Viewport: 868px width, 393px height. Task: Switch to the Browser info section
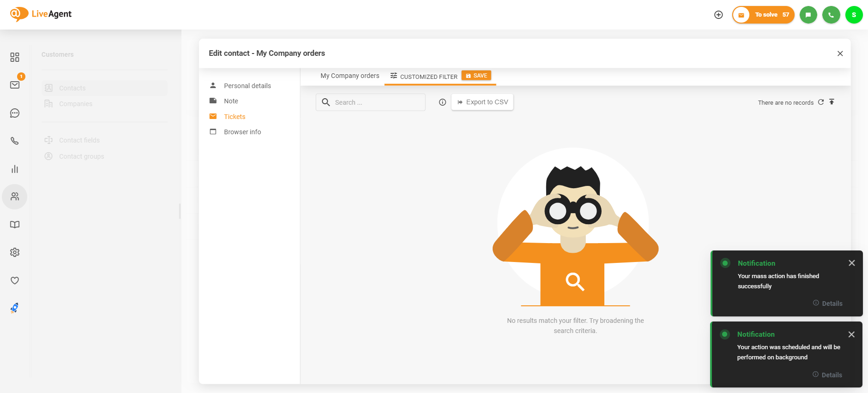(x=242, y=132)
